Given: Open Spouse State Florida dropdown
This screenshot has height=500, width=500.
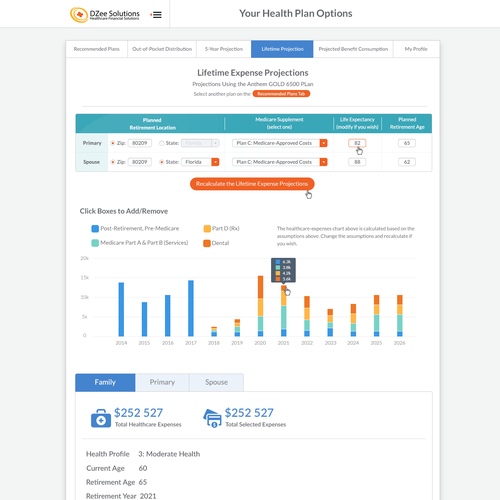Looking at the screenshot, I should point(200,162).
